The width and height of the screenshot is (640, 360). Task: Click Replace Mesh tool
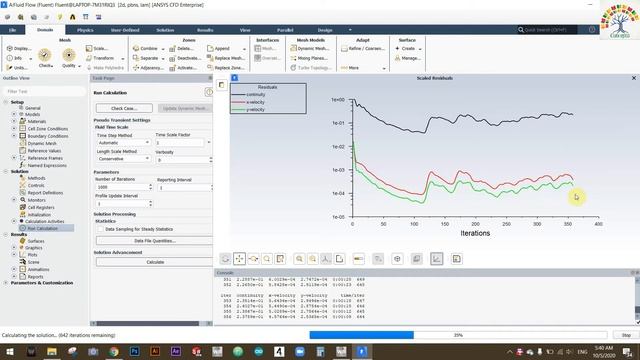click(x=226, y=58)
